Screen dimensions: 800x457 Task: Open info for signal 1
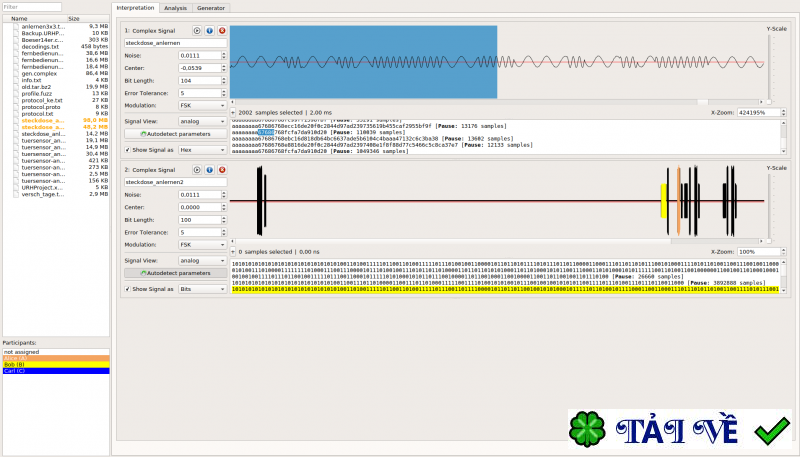pos(210,31)
